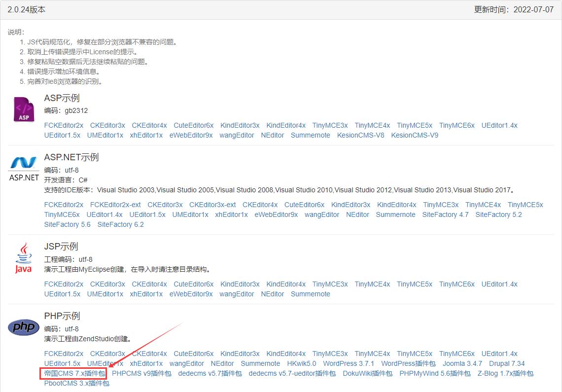
Task: Open Z-Blog 1.7x插件包 link
Action: point(505,373)
